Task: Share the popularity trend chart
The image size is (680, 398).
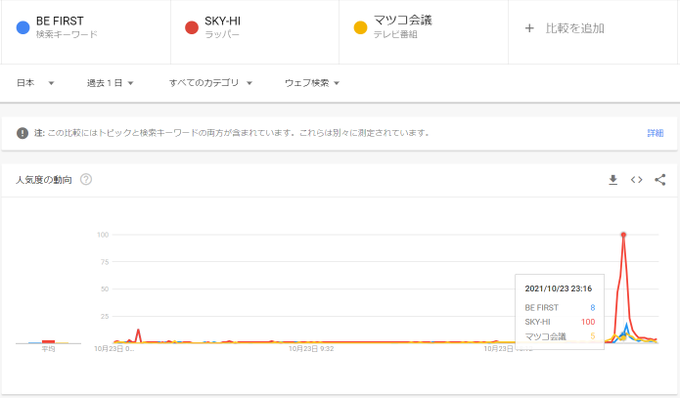Action: [660, 180]
